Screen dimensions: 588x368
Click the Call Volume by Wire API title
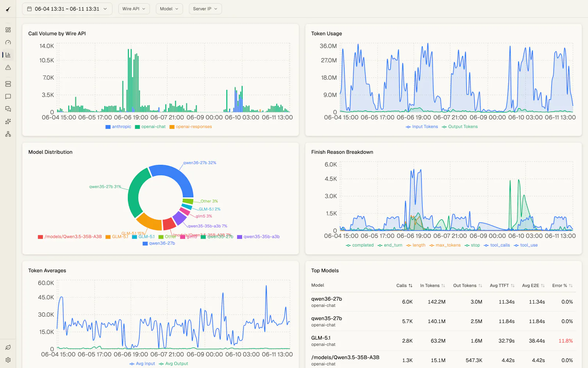(x=57, y=33)
